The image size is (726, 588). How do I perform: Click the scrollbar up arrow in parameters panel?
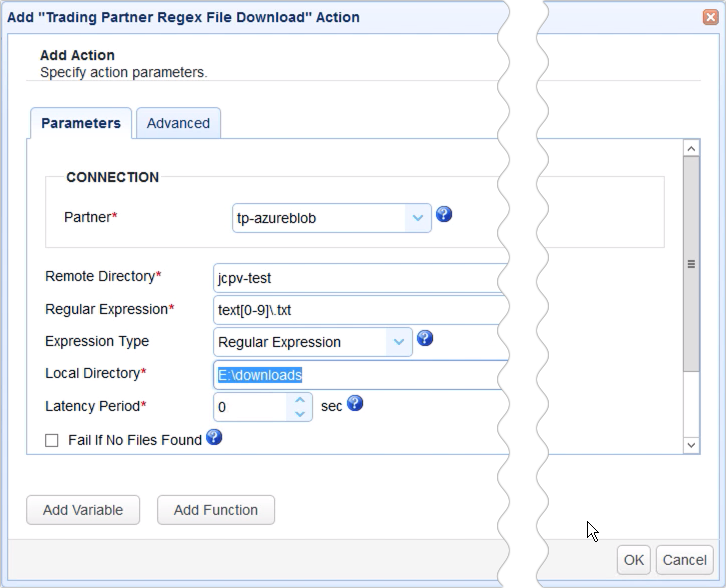tap(691, 148)
